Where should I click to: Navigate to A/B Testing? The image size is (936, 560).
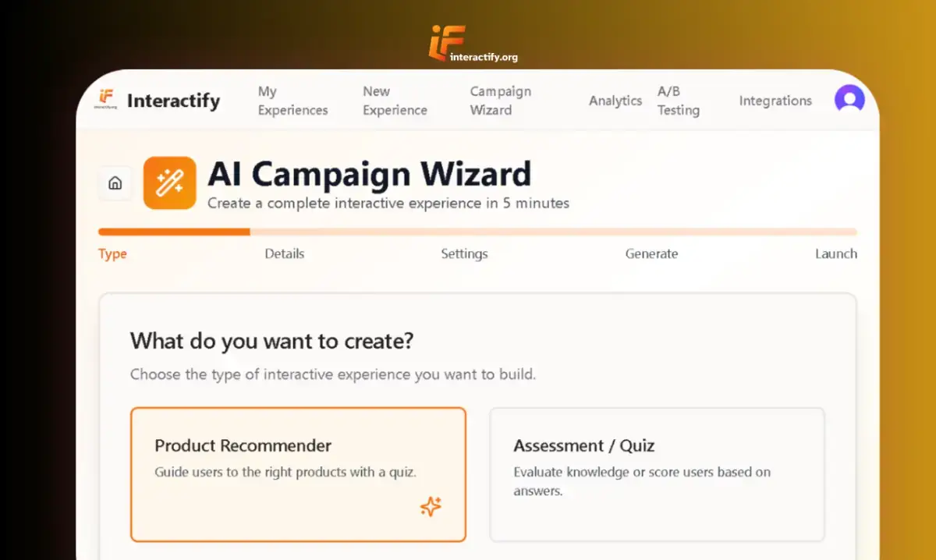678,101
